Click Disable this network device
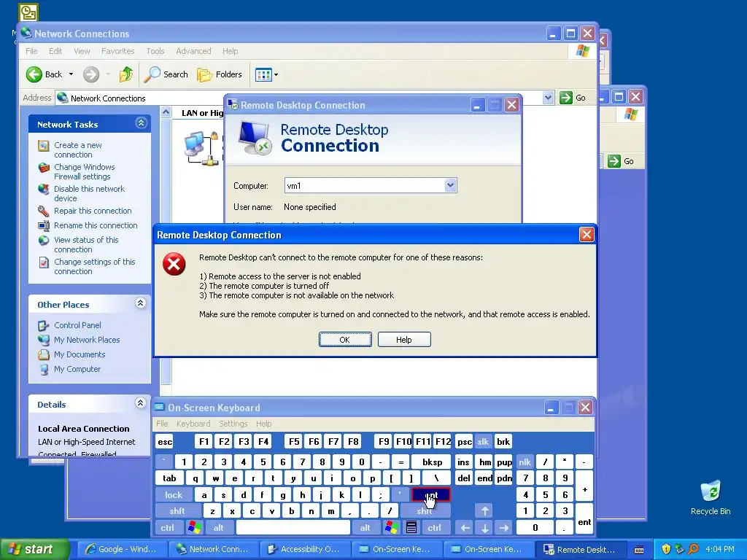Viewport: 747px width, 560px height. point(89,193)
